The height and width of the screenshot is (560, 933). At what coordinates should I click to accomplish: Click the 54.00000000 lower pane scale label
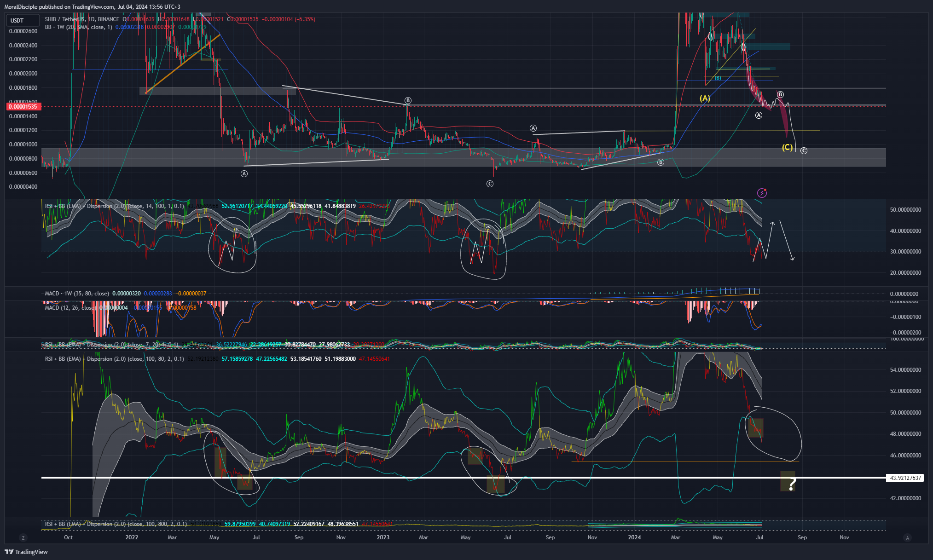coord(905,370)
